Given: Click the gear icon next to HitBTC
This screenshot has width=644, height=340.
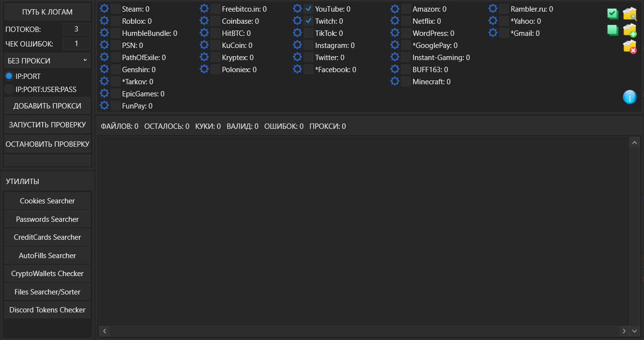Looking at the screenshot, I should (x=204, y=33).
